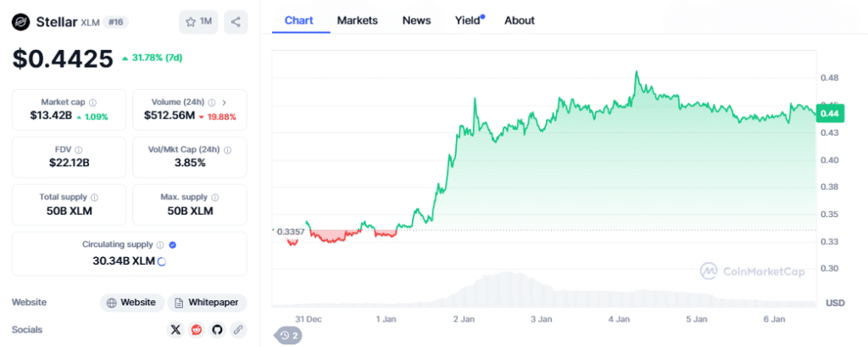Screen dimensions: 868x347
Task: Click the chain link icon in Socials
Action: pyautogui.click(x=238, y=329)
